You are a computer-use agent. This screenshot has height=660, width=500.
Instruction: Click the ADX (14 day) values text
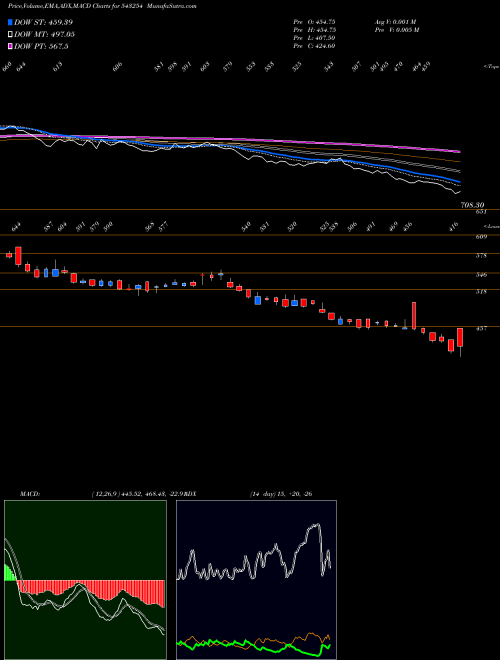pyautogui.click(x=281, y=494)
